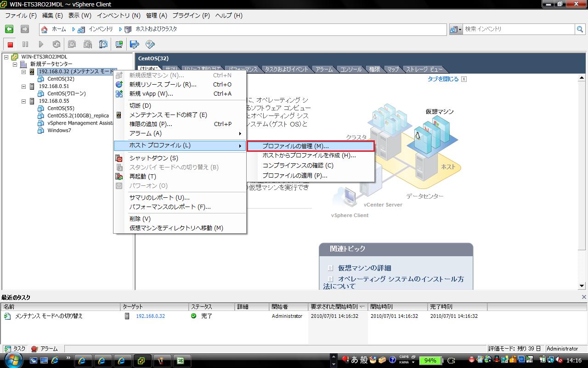The height and width of the screenshot is (368, 588).
Task: Collapse the WIN-ETS3RO2JMDL tree node
Action: [x=6, y=57]
